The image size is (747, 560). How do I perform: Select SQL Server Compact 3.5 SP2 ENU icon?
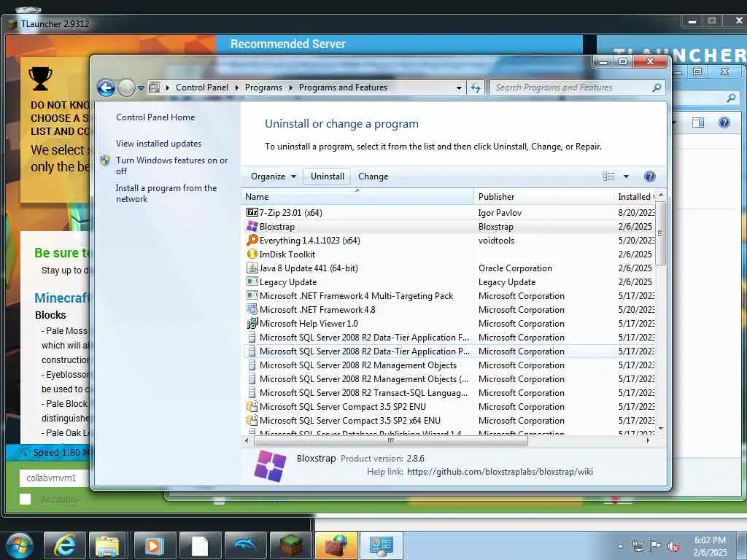[252, 407]
